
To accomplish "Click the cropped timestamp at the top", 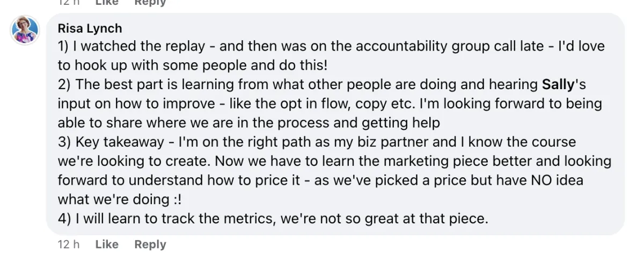I will (69, 3).
